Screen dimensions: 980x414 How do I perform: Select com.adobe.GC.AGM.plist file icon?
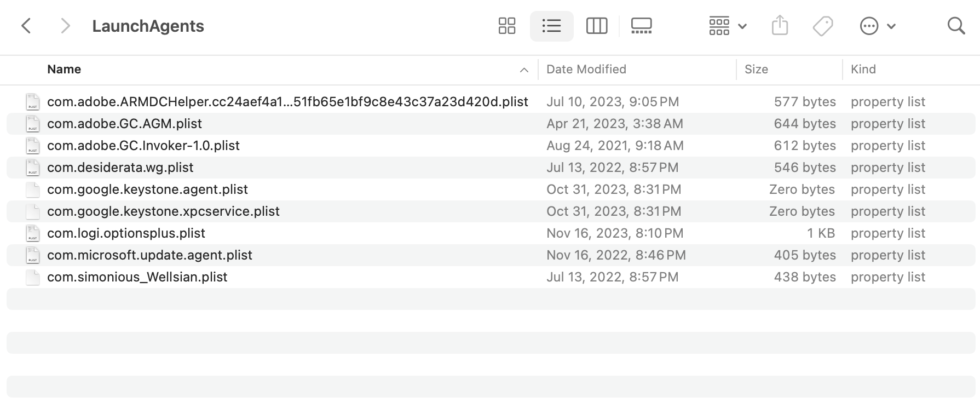click(33, 124)
